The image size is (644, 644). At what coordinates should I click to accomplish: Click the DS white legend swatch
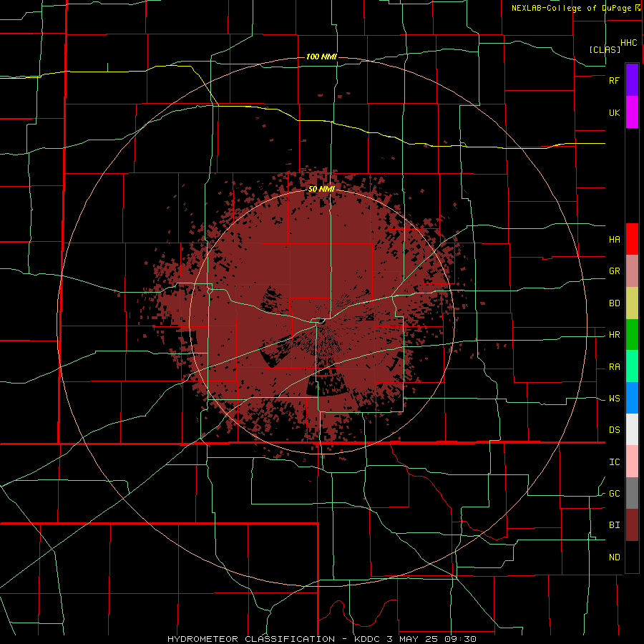pos(632,429)
